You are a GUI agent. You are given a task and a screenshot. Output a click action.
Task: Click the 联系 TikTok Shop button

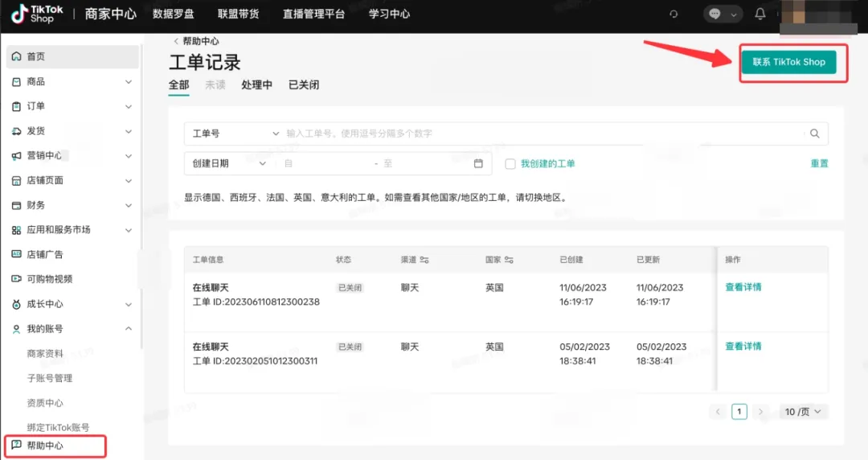[788, 62]
